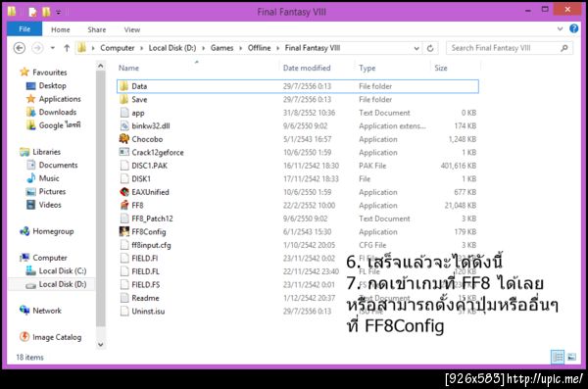Viewport: 588px width, 389px height.
Task: Select the FIELD.FI file
Action: click(145, 258)
